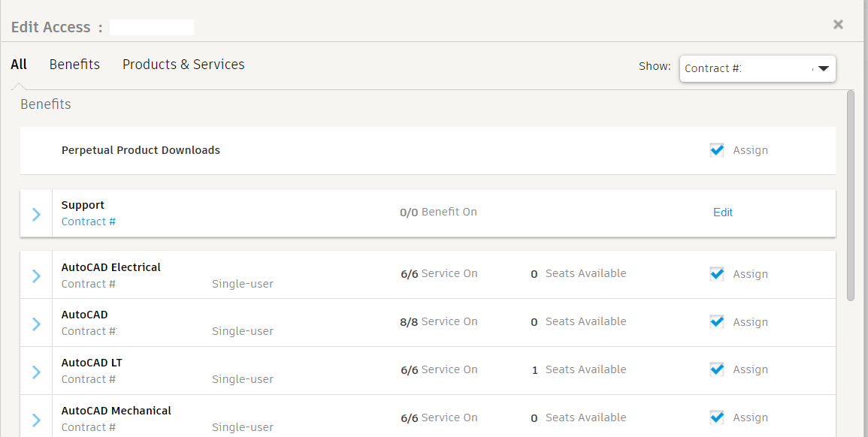The height and width of the screenshot is (437, 868).
Task: Toggle the AutoCAD Assign checkbox
Action: [x=717, y=322]
